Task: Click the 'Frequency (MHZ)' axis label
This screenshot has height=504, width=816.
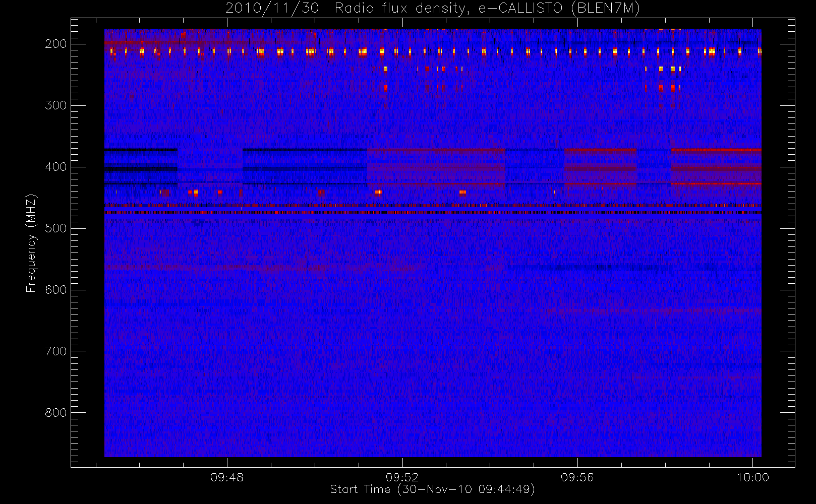Action: point(31,243)
